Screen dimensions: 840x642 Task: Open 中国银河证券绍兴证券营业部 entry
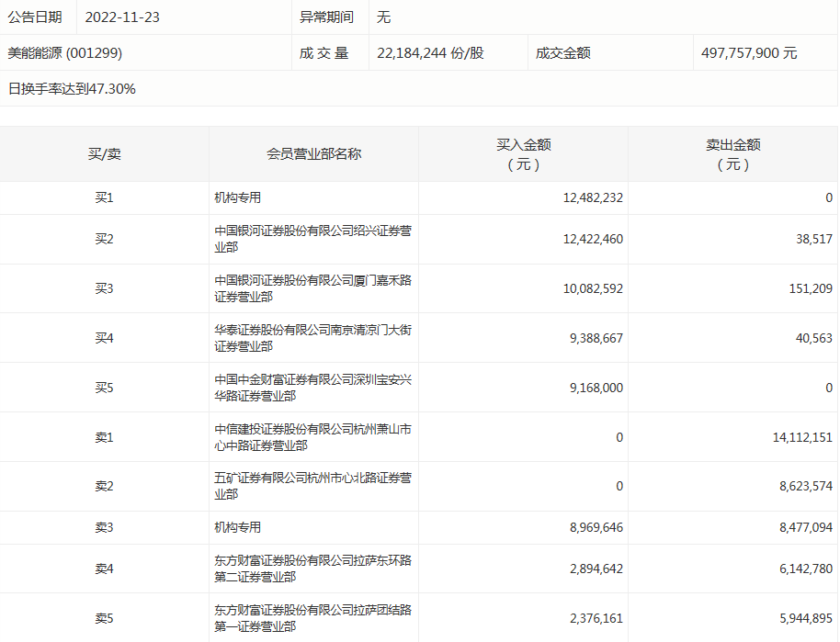[312, 239]
